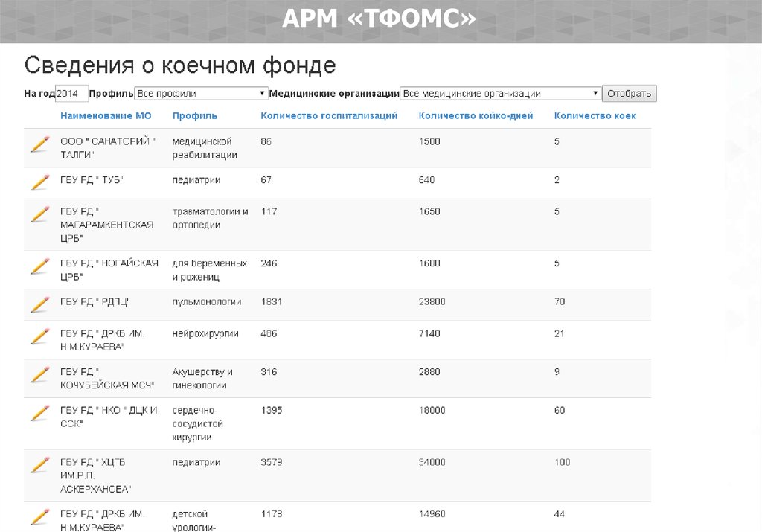
Task: Sort by Количество коек column header
Action: (595, 116)
